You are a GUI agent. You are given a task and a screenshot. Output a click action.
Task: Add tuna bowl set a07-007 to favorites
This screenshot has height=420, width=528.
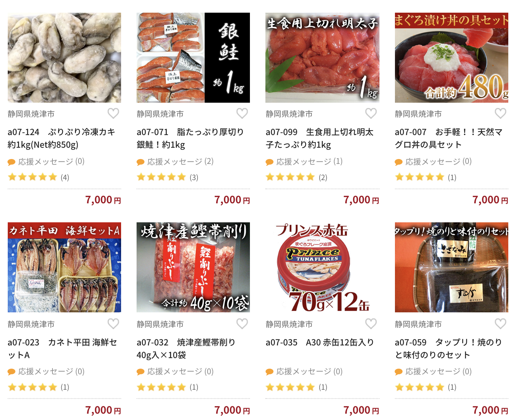tap(501, 113)
